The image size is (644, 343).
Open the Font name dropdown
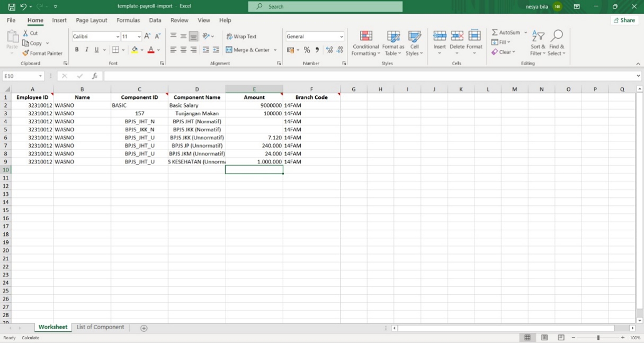(x=118, y=36)
